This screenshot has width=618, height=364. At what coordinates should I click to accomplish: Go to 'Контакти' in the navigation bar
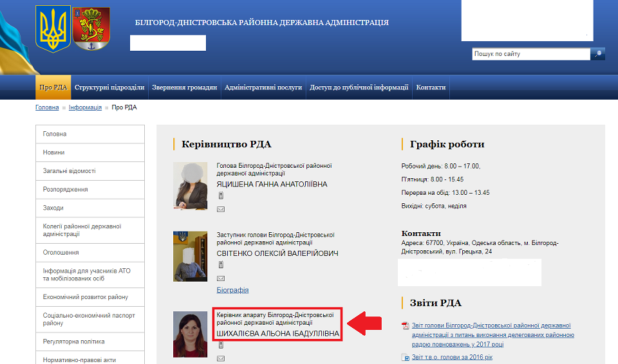[431, 87]
